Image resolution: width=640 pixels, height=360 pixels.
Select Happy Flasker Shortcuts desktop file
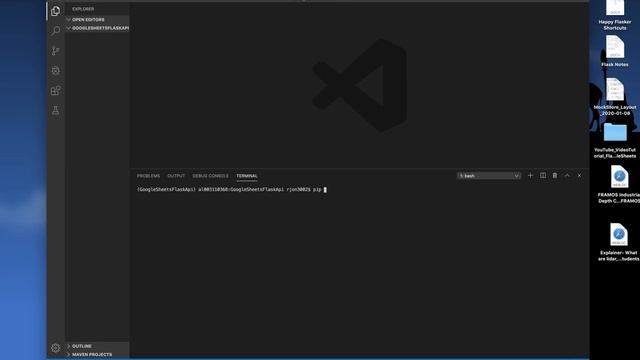(x=615, y=16)
